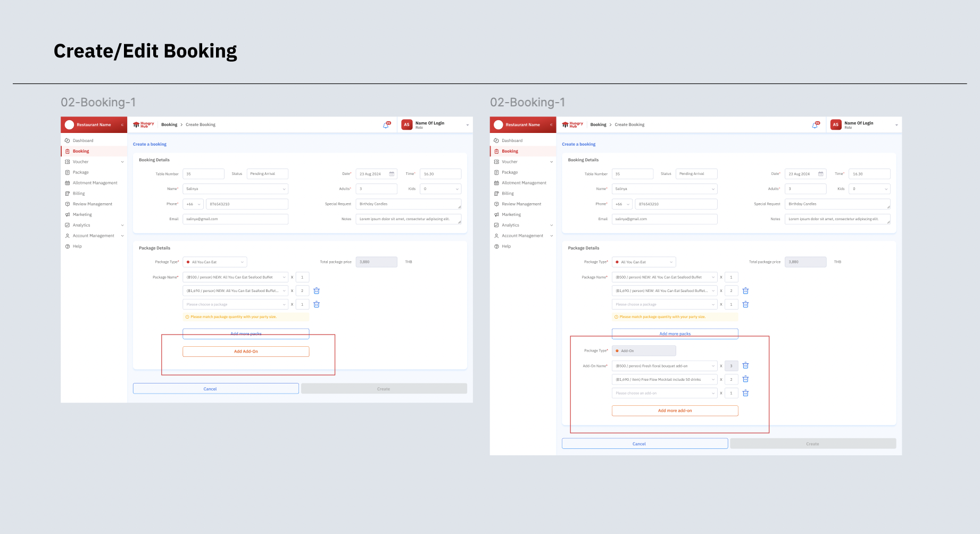Select Review Management in the right sidebar
This screenshot has width=980, height=534.
[521, 204]
